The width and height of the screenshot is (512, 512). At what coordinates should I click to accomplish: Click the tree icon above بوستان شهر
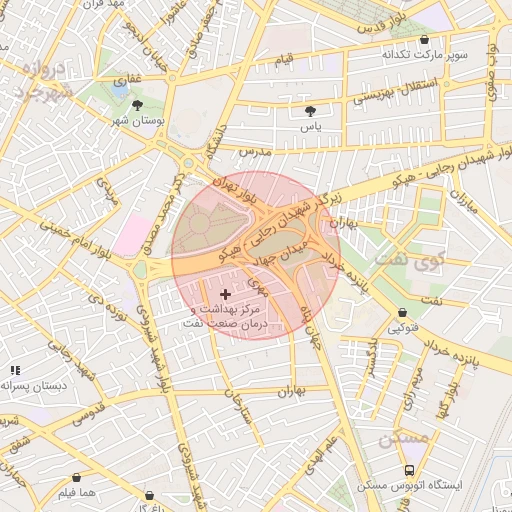click(x=137, y=106)
